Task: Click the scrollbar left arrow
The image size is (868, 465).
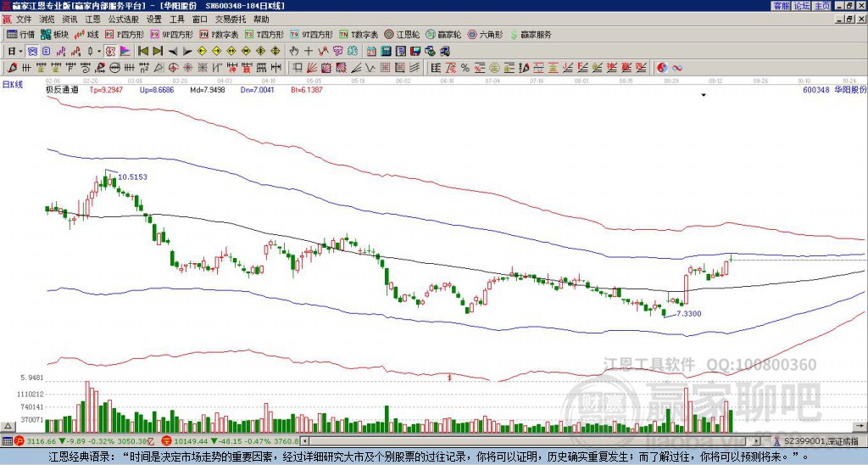Action: (x=304, y=441)
